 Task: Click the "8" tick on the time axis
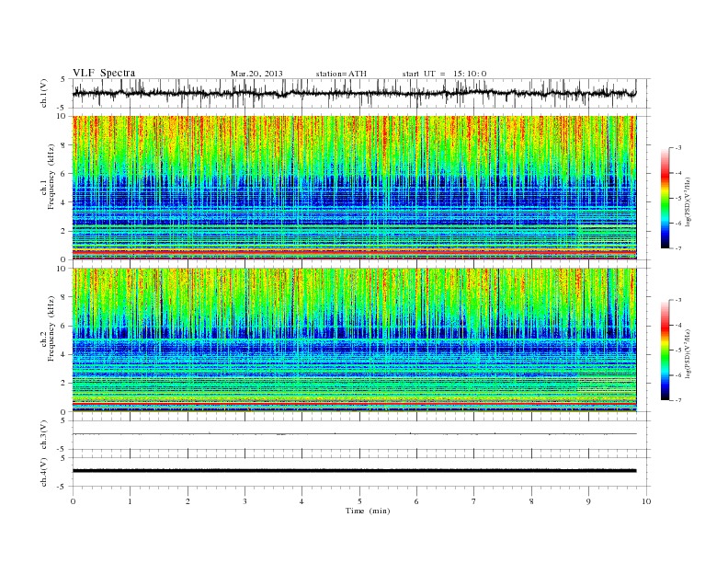pyautogui.click(x=531, y=501)
